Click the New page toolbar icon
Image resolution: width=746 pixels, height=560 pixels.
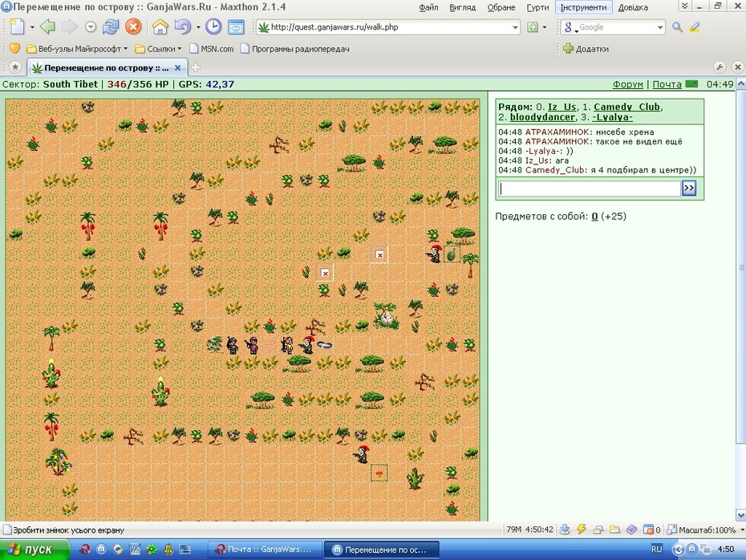point(17,26)
